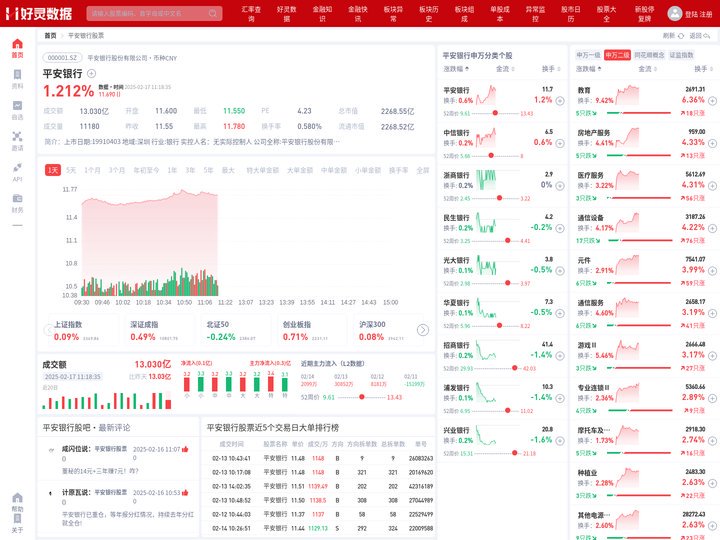Screen dimensions: 720x540
Task: Click the 好灵数据 logo
Action: [39, 13]
